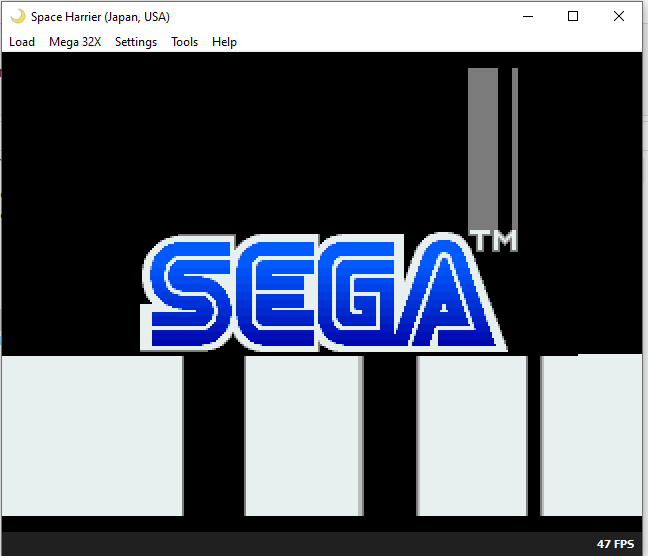Image resolution: width=648 pixels, height=556 pixels.
Task: Open the Mega 32X menu
Action: click(75, 42)
